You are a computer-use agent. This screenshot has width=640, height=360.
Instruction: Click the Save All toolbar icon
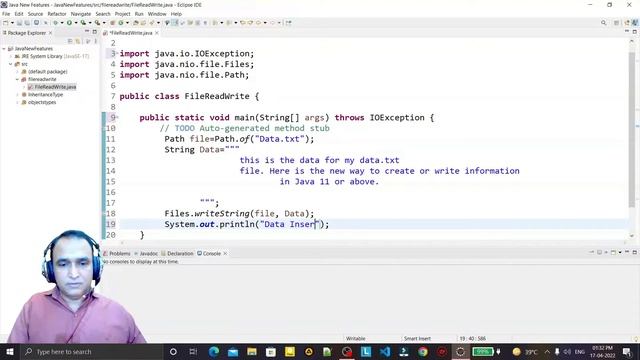point(27,23)
